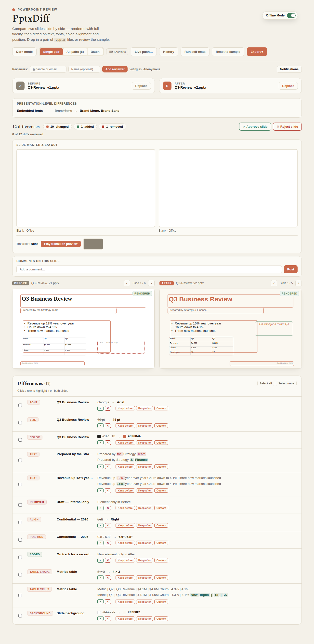Go to next After slide
The height and width of the screenshot is (644, 314).
[298, 283]
